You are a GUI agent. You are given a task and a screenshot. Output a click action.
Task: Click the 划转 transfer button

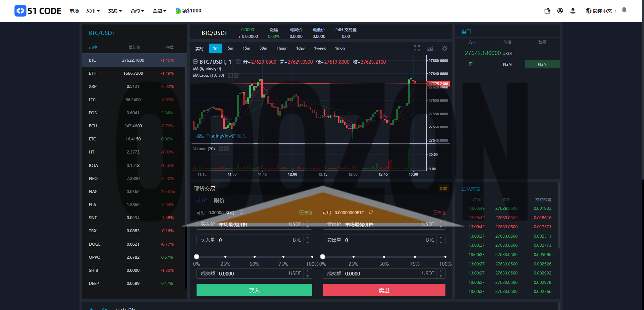coord(443,189)
